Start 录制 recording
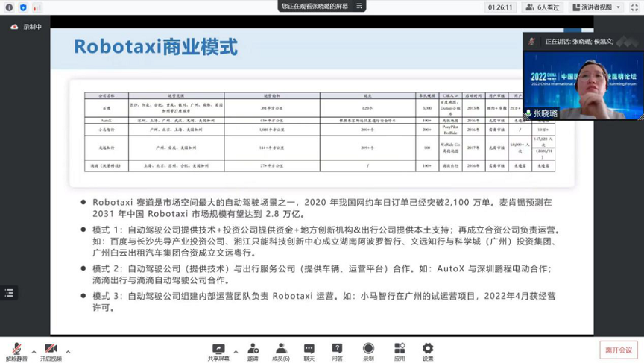Image resolution: width=644 pixels, height=363 pixels. (368, 352)
